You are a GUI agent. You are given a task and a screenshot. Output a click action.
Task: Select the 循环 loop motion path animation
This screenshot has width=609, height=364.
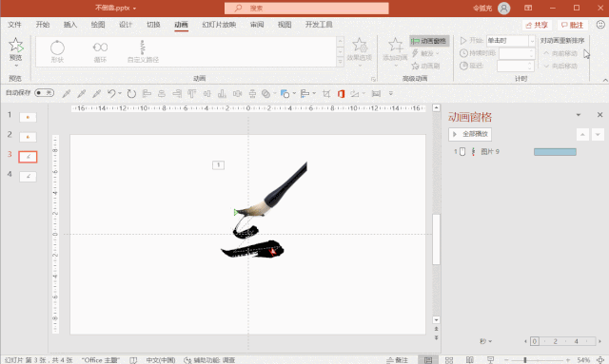100,51
